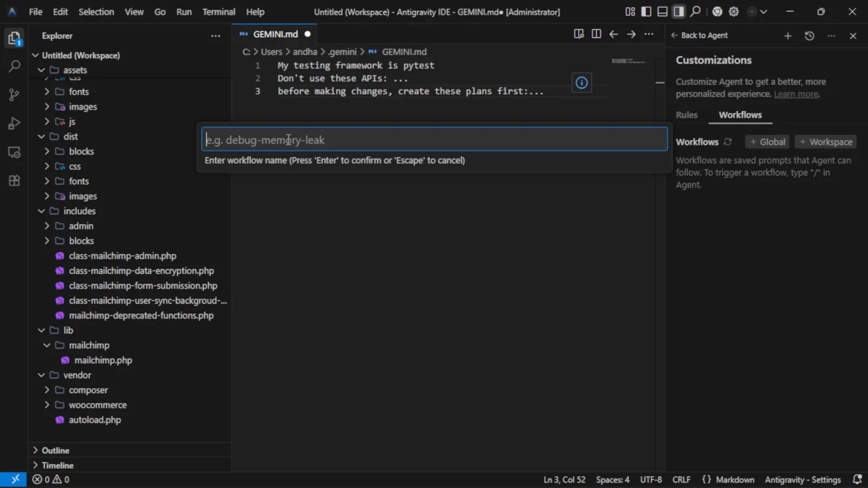Open the Remote Explorer view
868x488 pixels.
pos(14,152)
